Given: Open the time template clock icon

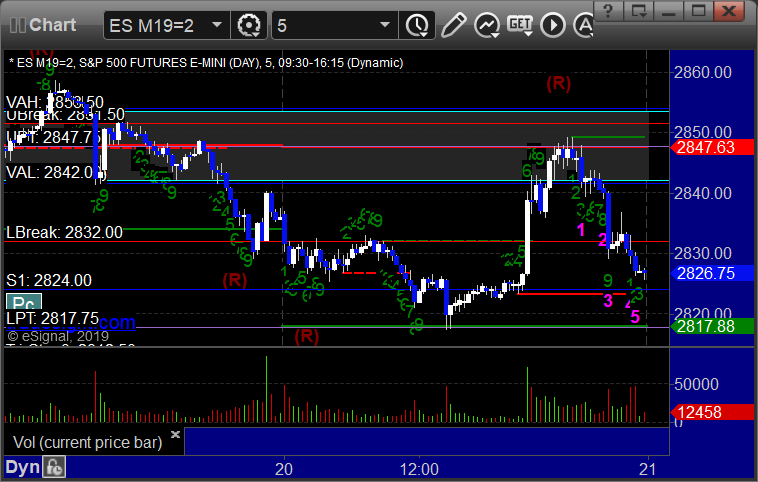Looking at the screenshot, I should [417, 25].
